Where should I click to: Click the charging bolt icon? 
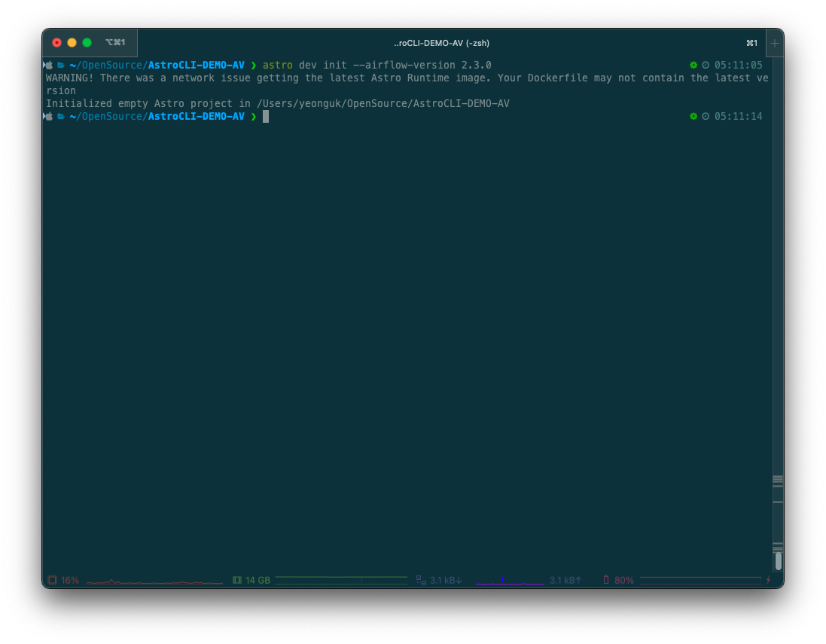tap(769, 580)
